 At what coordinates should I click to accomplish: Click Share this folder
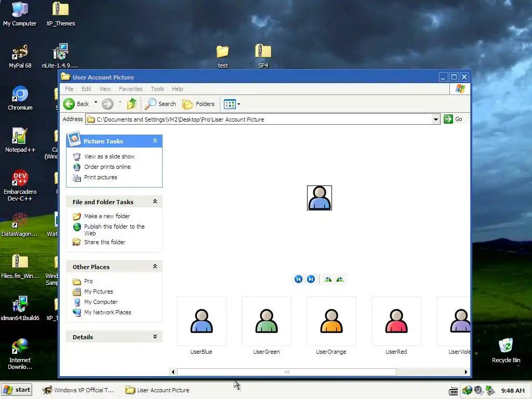coord(104,242)
